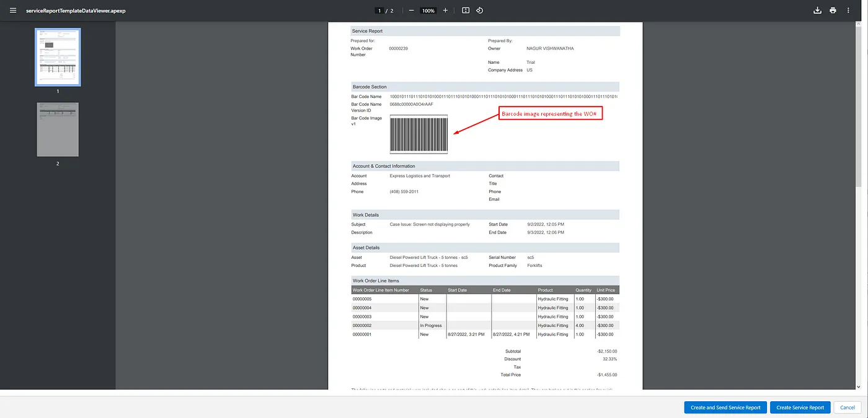Screen dimensions: 868x418
Task: Select the page 1 thumbnail
Action: (58, 57)
